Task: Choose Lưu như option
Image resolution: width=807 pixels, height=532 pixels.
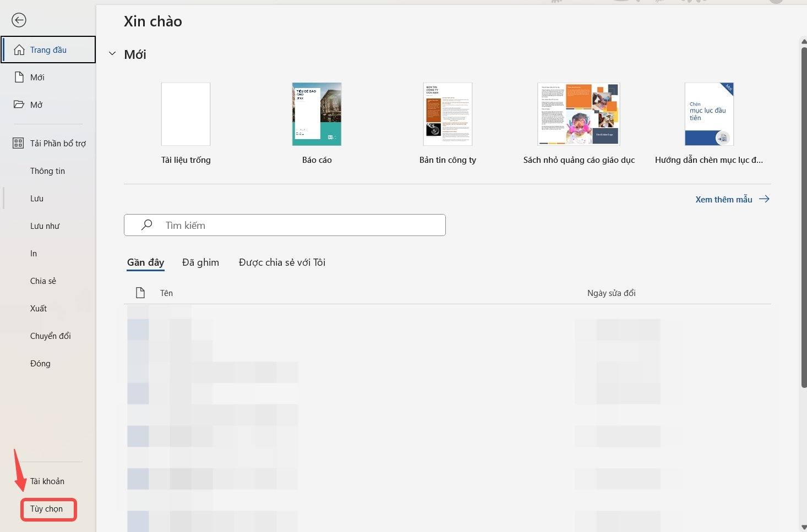Action: (45, 226)
